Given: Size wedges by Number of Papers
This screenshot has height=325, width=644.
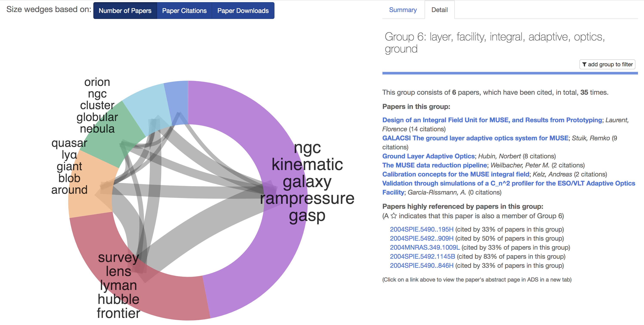Looking at the screenshot, I should click(x=125, y=11).
